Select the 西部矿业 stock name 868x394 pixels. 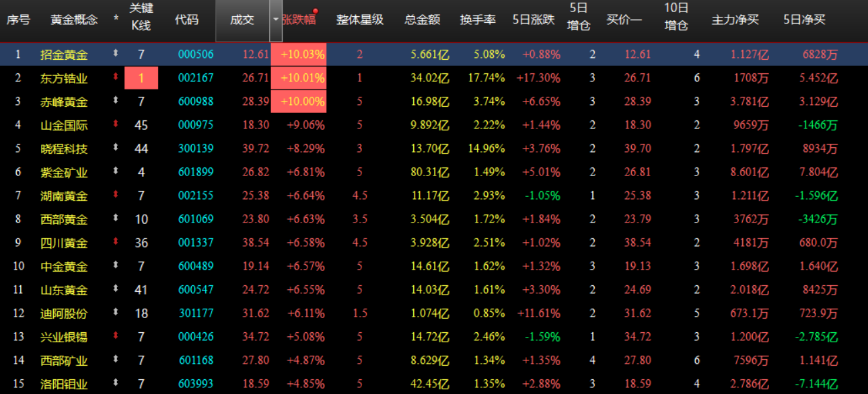[x=64, y=360]
